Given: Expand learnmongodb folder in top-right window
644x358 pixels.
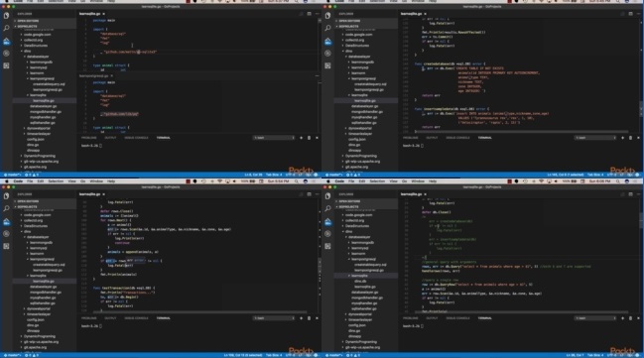Looking at the screenshot, I should click(x=362, y=62).
